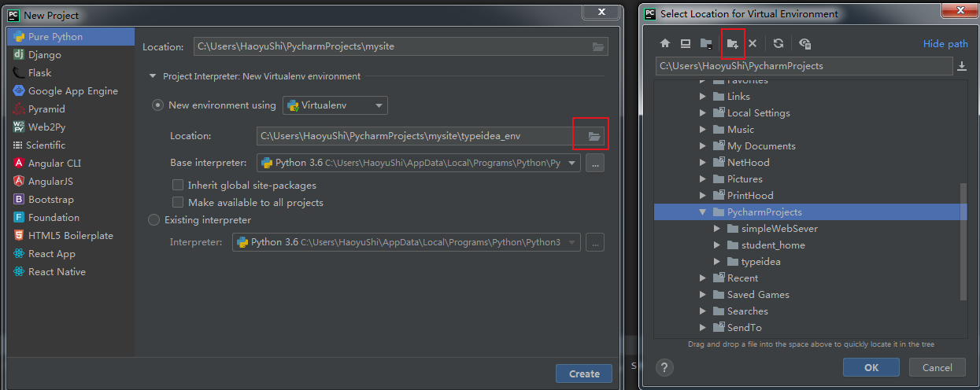The image size is (980, 390).
Task: Choose Scientific project type
Action: tap(71, 145)
